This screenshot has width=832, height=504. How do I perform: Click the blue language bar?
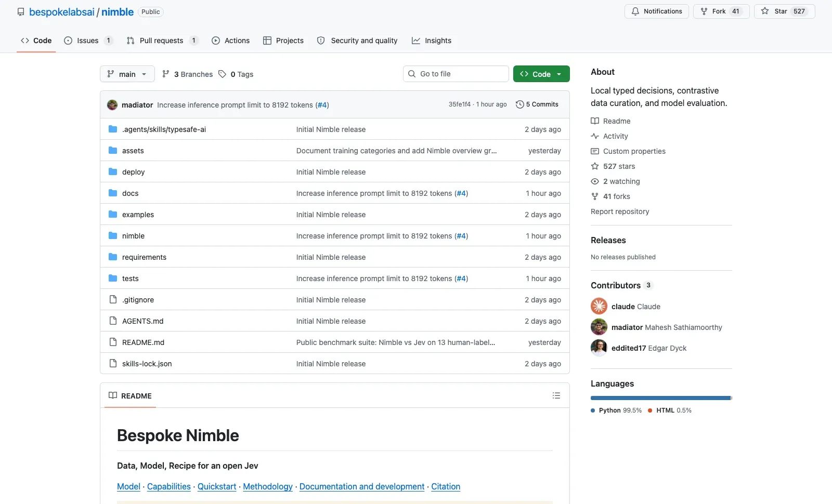tap(661, 398)
